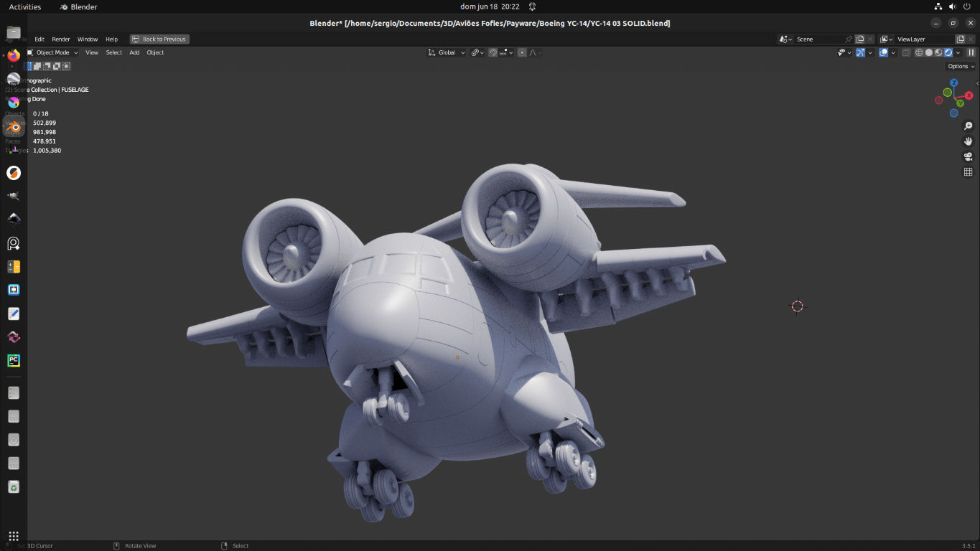This screenshot has height=551, width=980.
Task: Click the pan view hand icon
Action: tap(968, 141)
